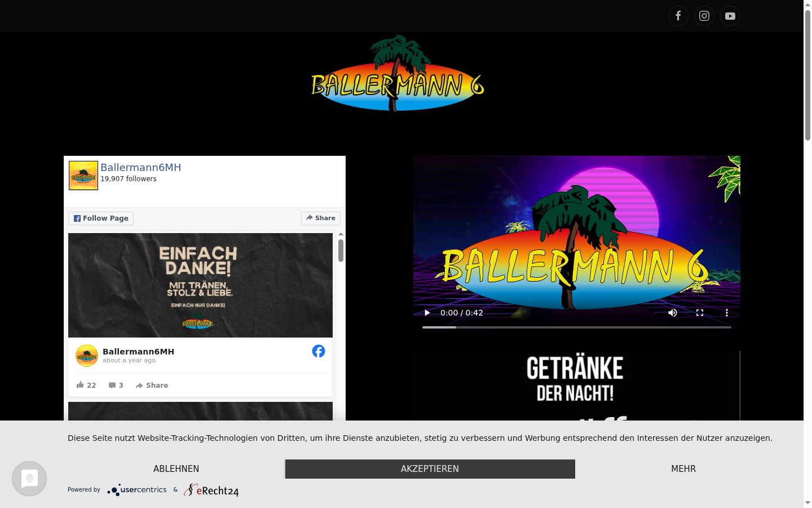The height and width of the screenshot is (508, 812).
Task: Open the Usercentrics logo link
Action: click(x=137, y=490)
